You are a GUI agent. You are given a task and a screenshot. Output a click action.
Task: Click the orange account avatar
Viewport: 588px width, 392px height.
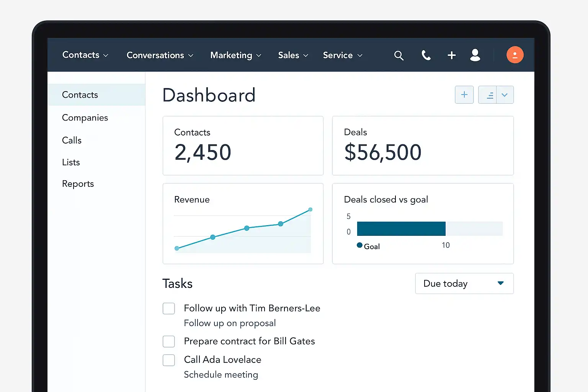tap(514, 55)
